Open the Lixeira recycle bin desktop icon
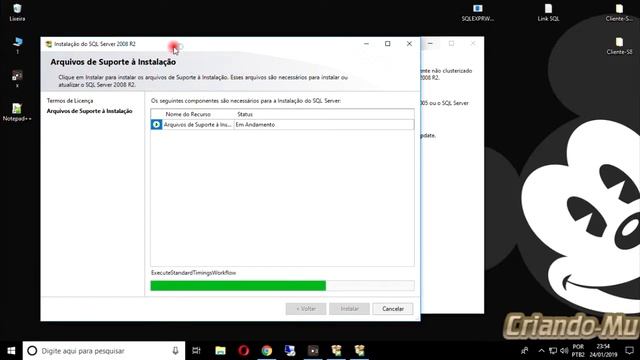Image resolution: width=640 pixels, height=360 pixels. [17, 12]
